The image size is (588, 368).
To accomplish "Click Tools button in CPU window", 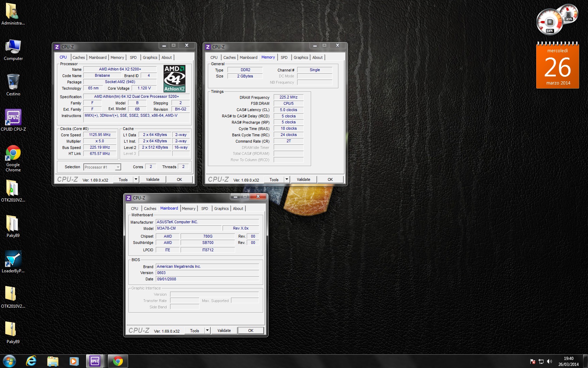I will tap(123, 179).
